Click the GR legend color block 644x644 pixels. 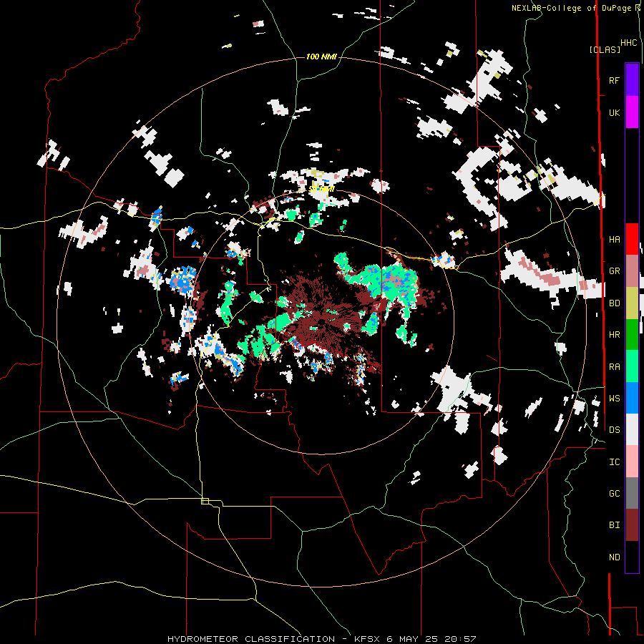coord(632,271)
